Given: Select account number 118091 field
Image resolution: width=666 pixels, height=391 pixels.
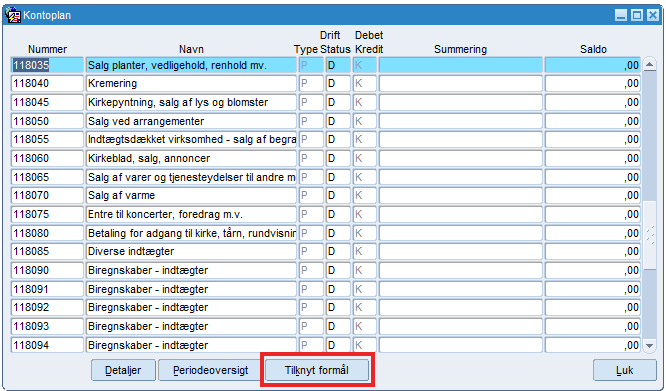Looking at the screenshot, I should 47,289.
